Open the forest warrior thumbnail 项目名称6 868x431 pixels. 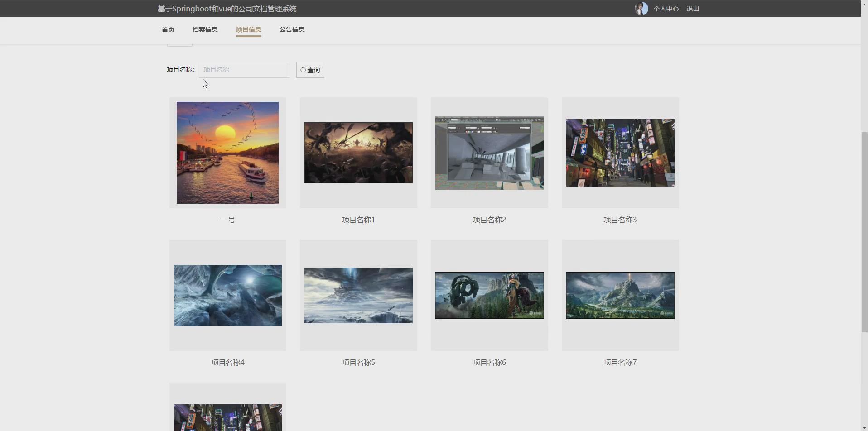click(489, 295)
